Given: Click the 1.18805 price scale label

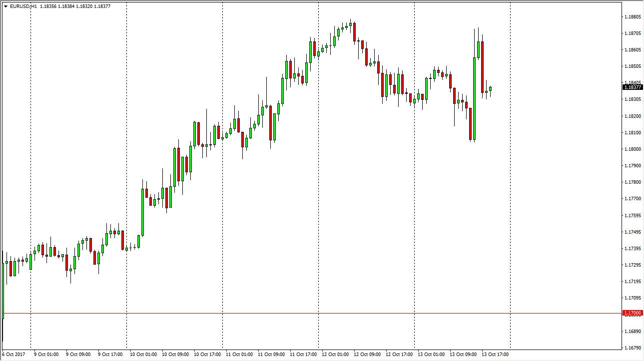Looking at the screenshot, I should point(633,17).
